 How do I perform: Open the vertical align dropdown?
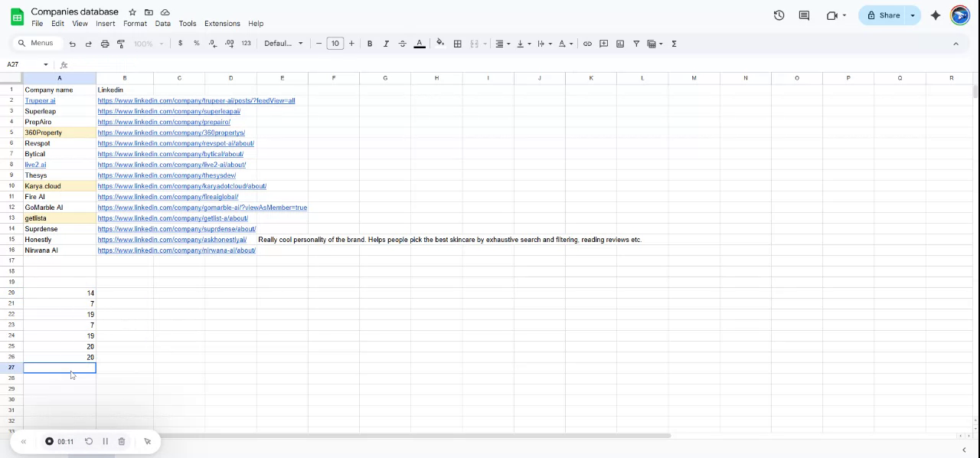coord(524,44)
